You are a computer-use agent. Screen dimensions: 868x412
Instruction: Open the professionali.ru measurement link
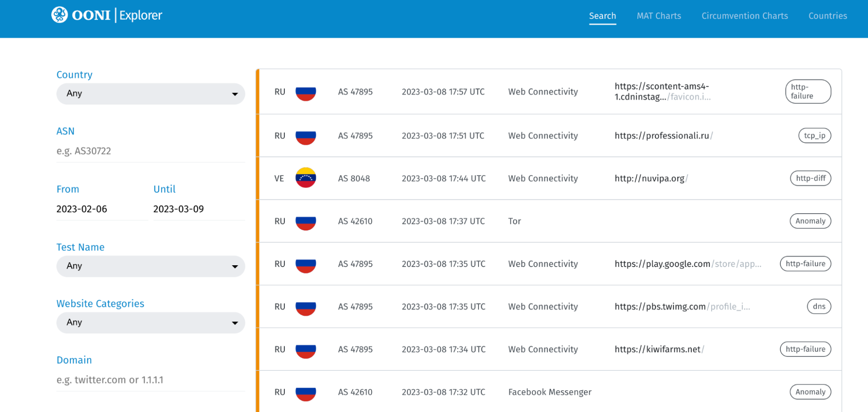tap(661, 136)
